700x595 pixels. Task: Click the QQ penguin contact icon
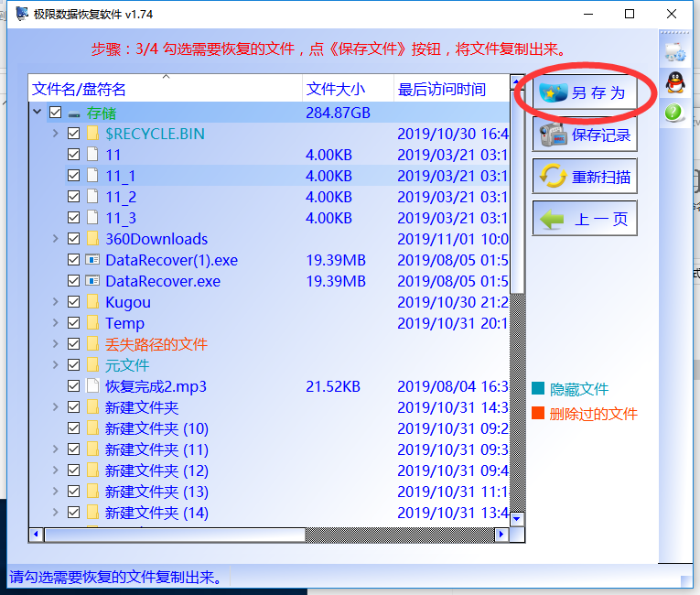click(674, 81)
